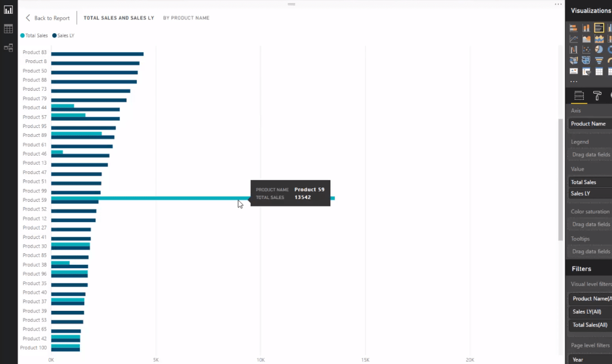This screenshot has height=364, width=612.
Task: Open the Total Sales field in Value well
Action: click(590, 182)
